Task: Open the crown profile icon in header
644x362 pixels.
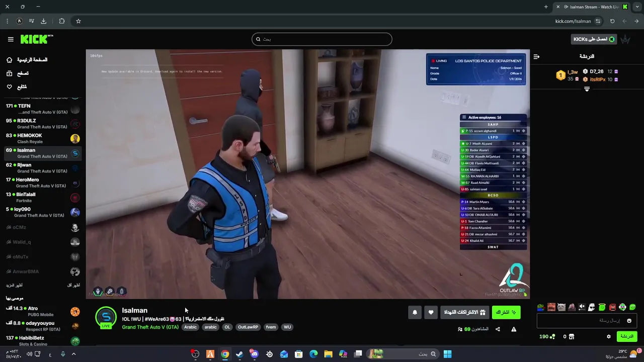Action: pyautogui.click(x=625, y=39)
